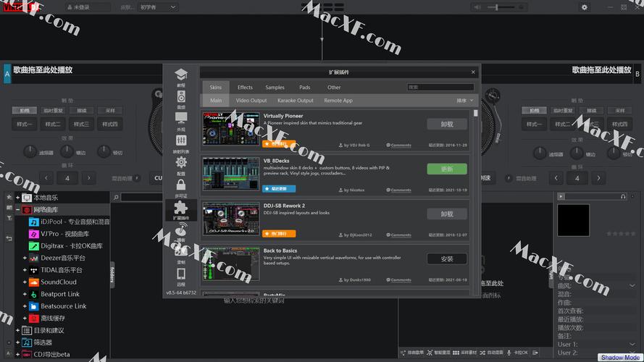The height and width of the screenshot is (362, 644).
Task: Click the automix shuffle icon in bottom bar
Action: pos(482,353)
